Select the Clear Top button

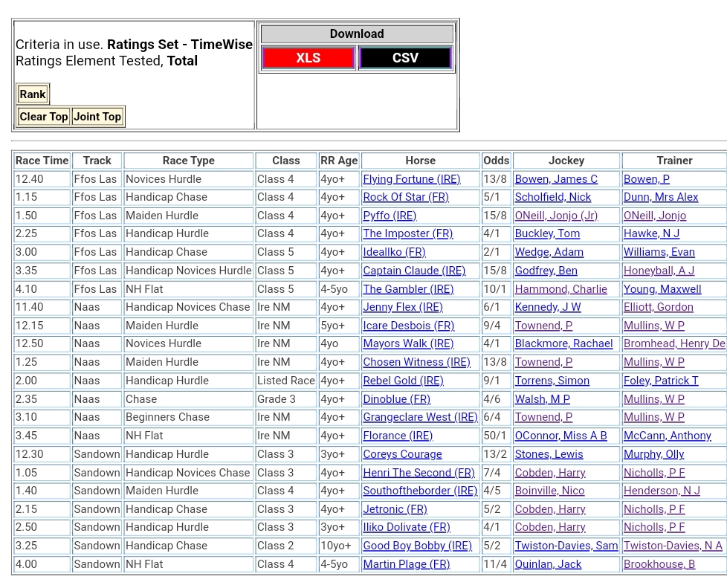tap(44, 117)
